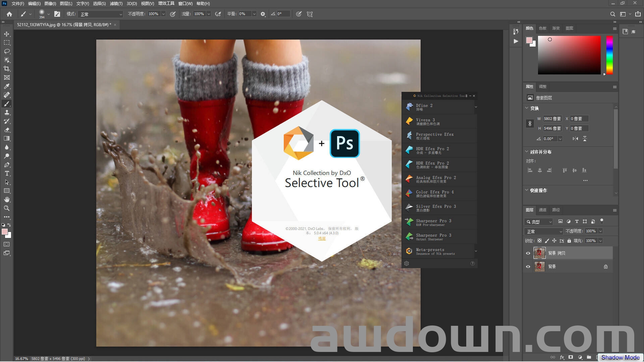Click the foreground color swatch in color panel
Viewport: 644px width, 362px height.
[x=529, y=40]
